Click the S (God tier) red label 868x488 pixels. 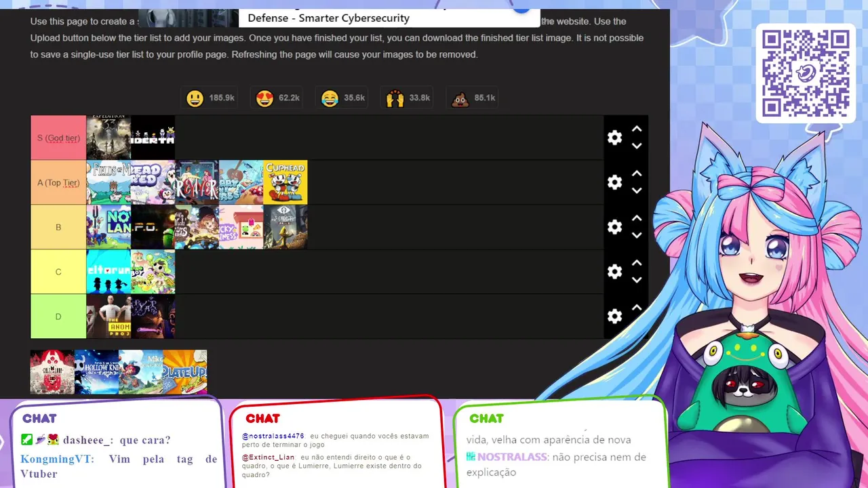(58, 138)
